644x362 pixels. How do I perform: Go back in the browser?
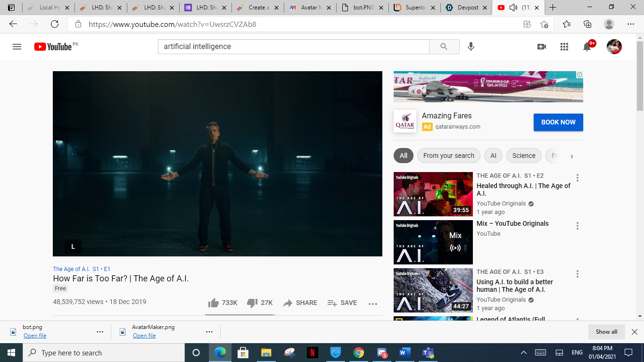coord(13,24)
